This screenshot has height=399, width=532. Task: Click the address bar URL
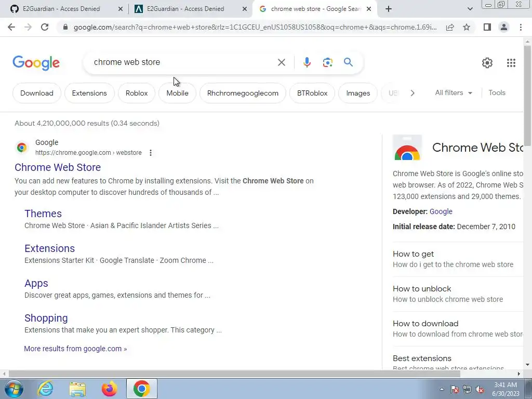[x=255, y=27]
